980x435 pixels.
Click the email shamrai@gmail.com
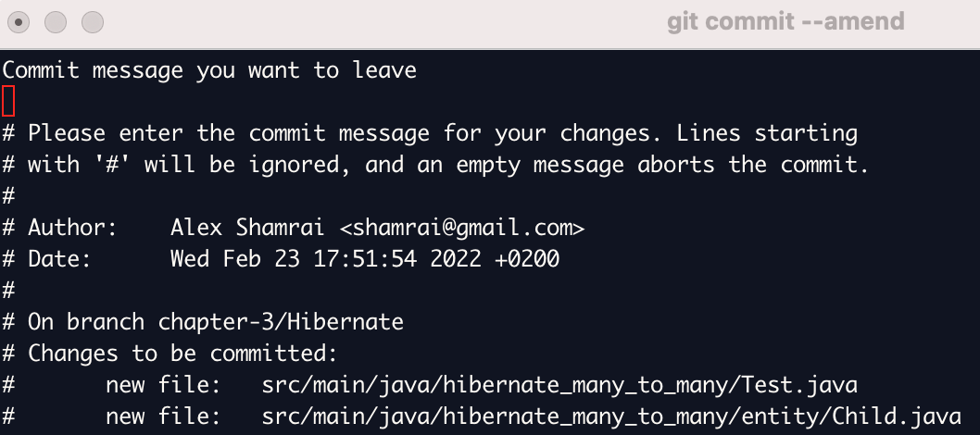tap(462, 228)
